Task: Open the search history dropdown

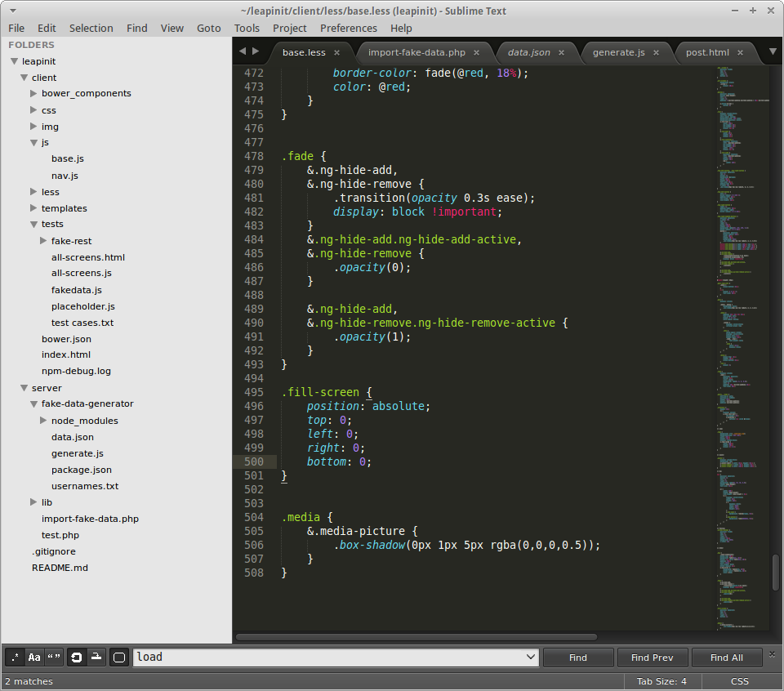Action: (x=531, y=658)
